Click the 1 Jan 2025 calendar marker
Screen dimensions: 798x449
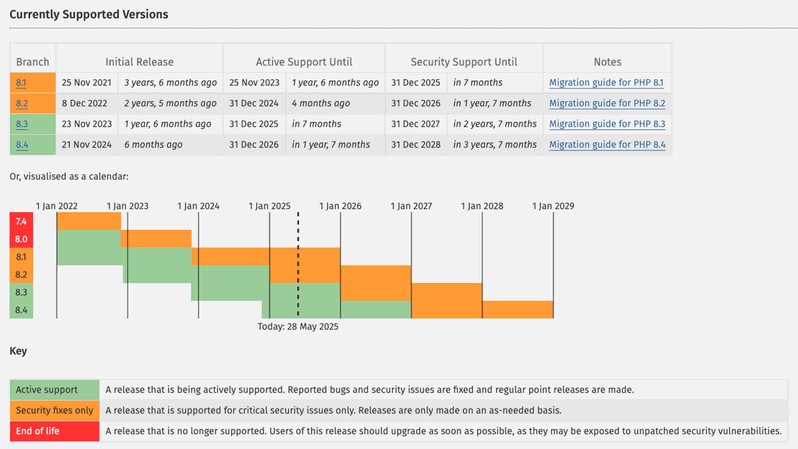tap(269, 206)
